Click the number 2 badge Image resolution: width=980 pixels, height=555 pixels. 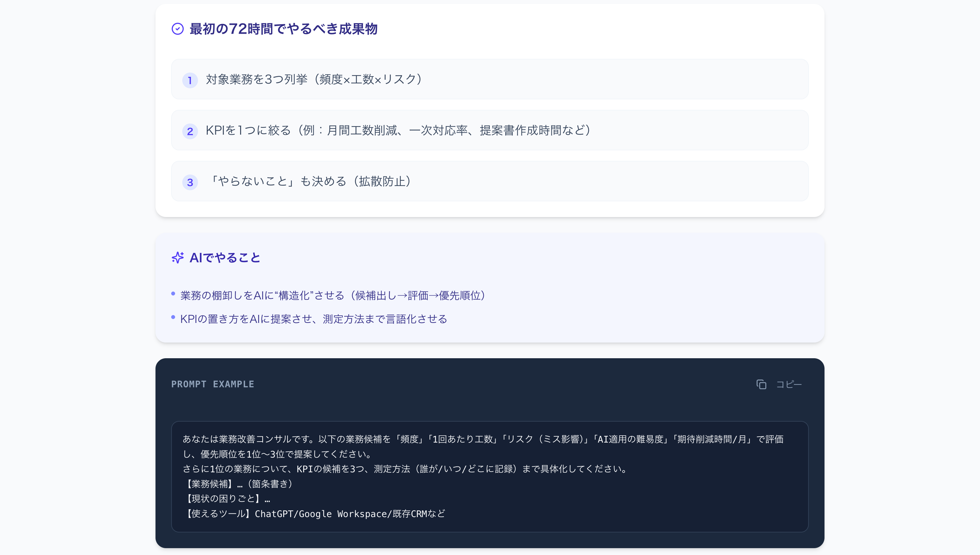tap(190, 131)
